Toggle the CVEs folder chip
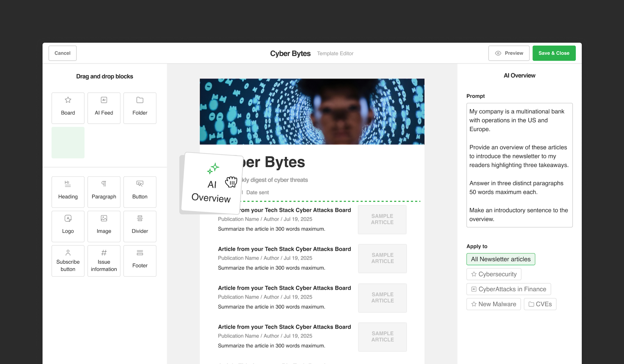 pyautogui.click(x=540, y=304)
